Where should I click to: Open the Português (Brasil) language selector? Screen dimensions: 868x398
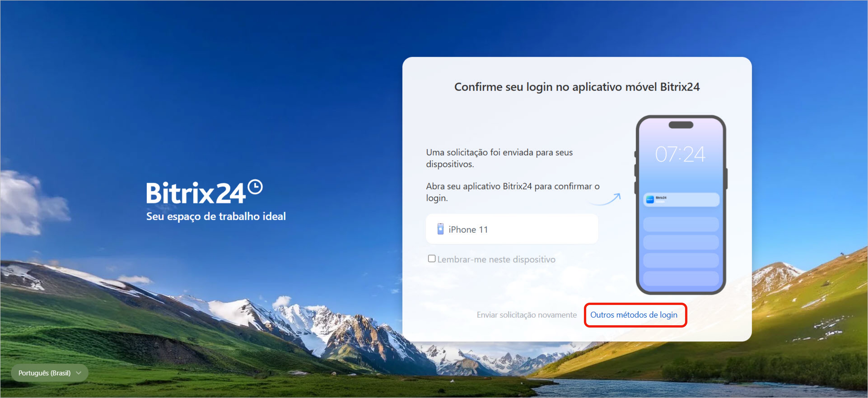(44, 373)
